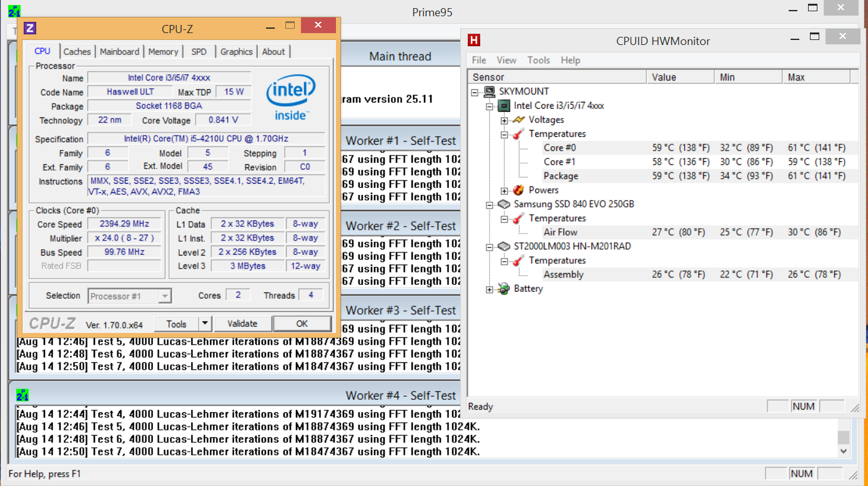Screen dimensions: 868x486
Task: Open the Help menu in HWMonitor
Action: pyautogui.click(x=570, y=60)
